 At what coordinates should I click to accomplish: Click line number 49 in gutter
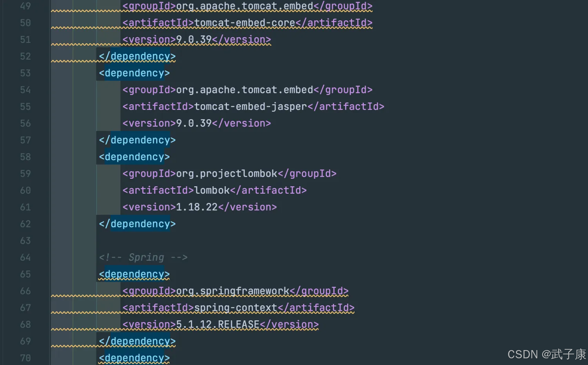(25, 6)
